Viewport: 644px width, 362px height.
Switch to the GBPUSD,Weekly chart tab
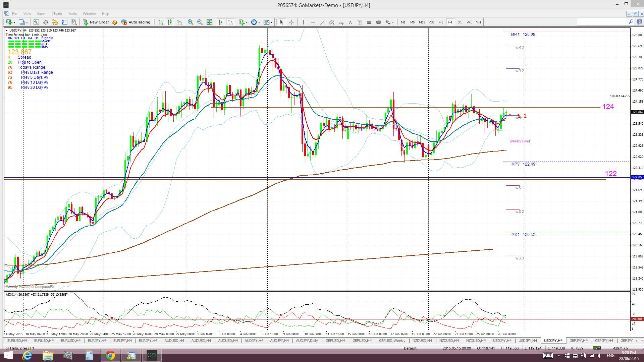[392, 341]
